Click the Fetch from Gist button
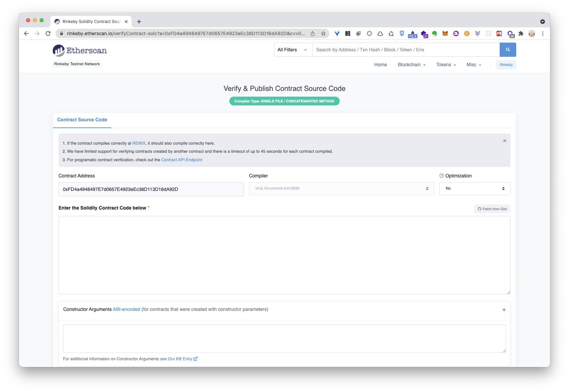This screenshot has height=392, width=569. point(492,209)
